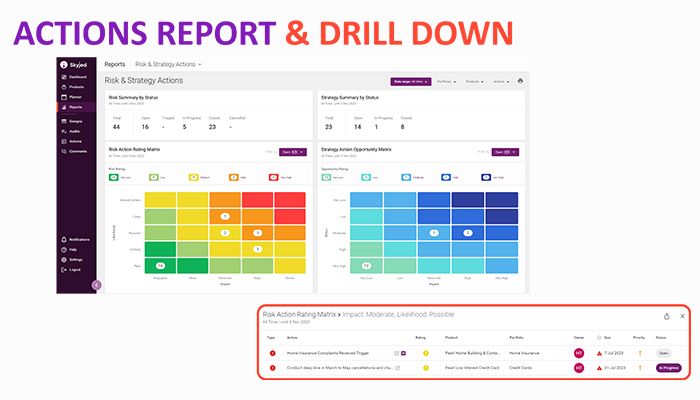
Task: Click the green Rare/Negligible matrix cell
Action: click(158, 265)
